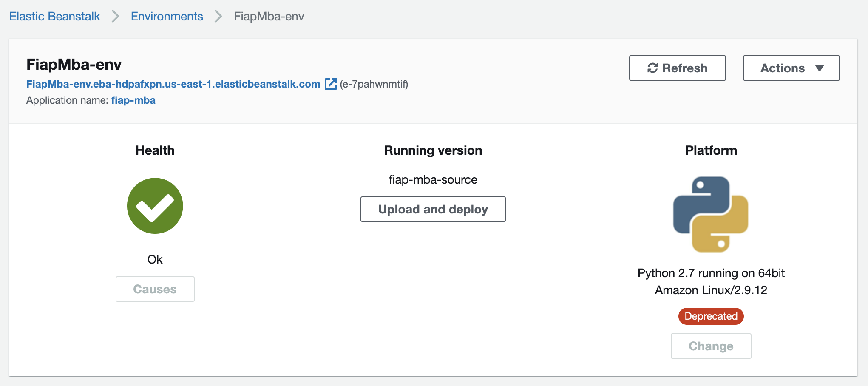Click the Change platform button

[711, 346]
